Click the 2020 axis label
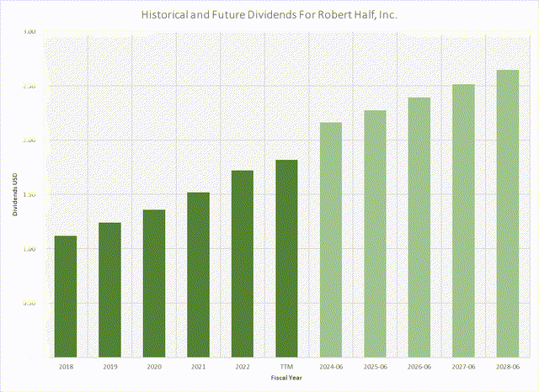Viewport: 539px width, 392px height. 154,367
